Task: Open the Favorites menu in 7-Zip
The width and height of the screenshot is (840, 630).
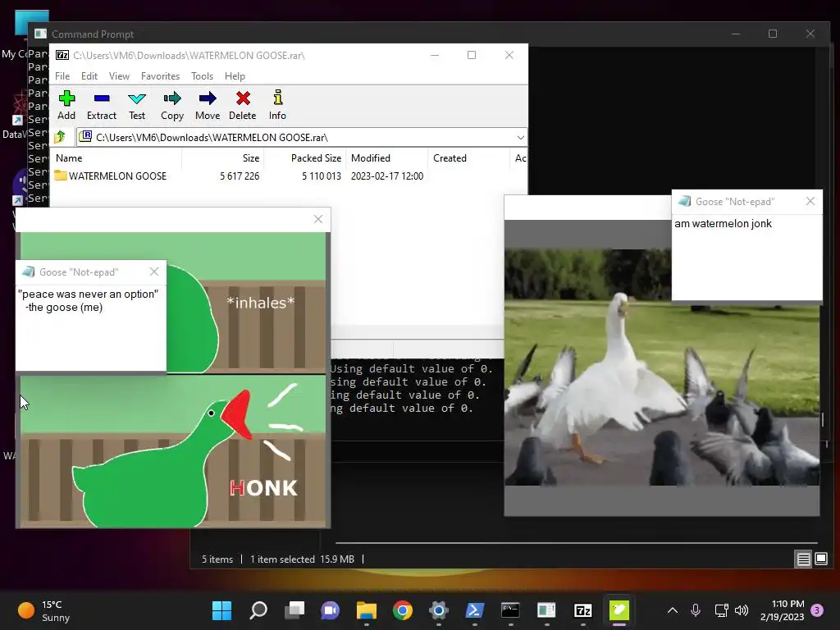Action: 160,76
